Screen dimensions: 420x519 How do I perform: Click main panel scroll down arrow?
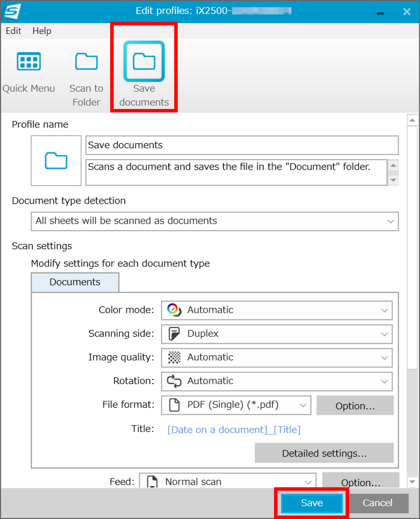tap(412, 482)
